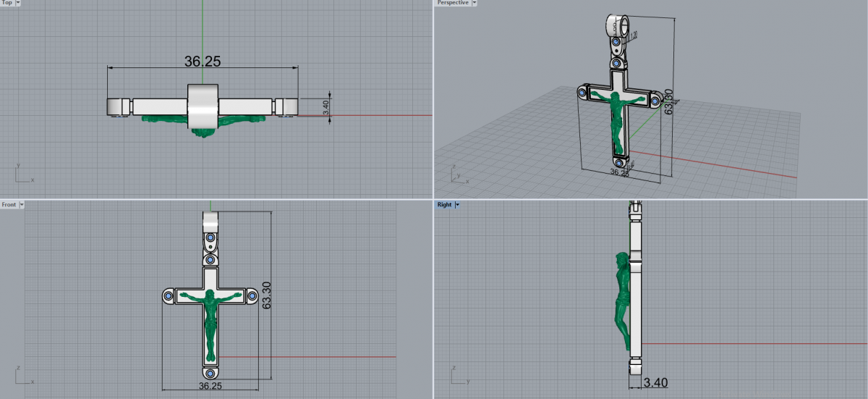Pick the green figure in Right view
The image size is (868, 399).
(x=619, y=304)
